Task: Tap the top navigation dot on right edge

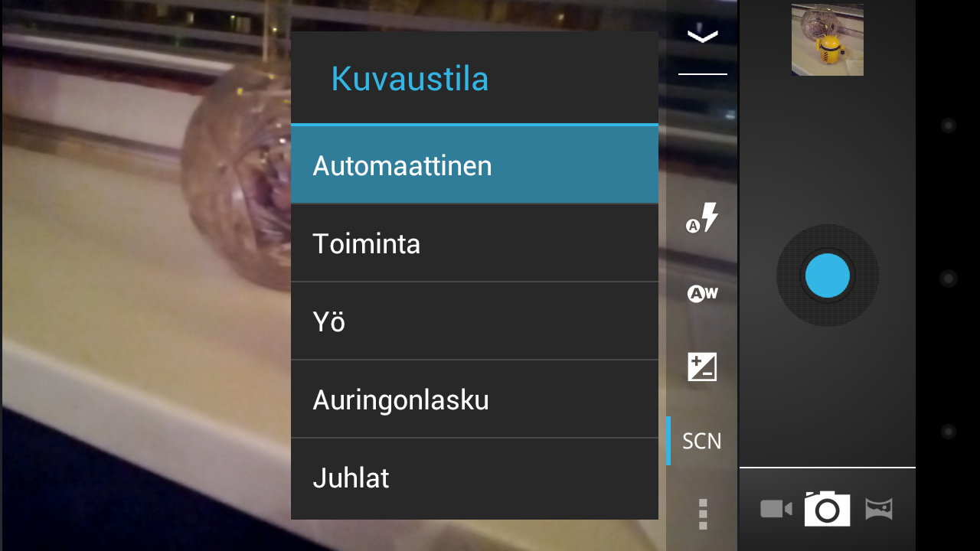Action: (949, 126)
